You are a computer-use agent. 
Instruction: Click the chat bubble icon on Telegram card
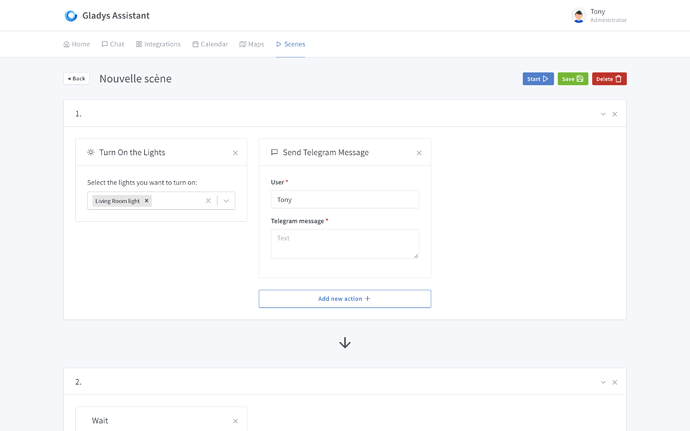(x=274, y=152)
